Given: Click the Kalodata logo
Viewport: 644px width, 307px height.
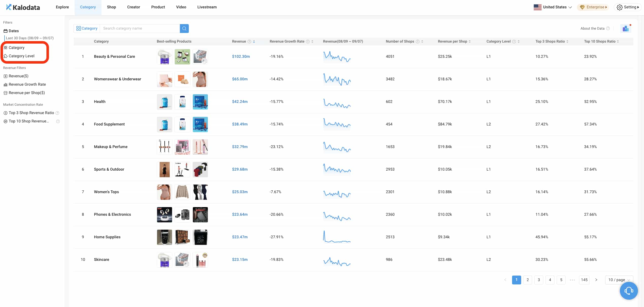Looking at the screenshot, I should 23,7.
